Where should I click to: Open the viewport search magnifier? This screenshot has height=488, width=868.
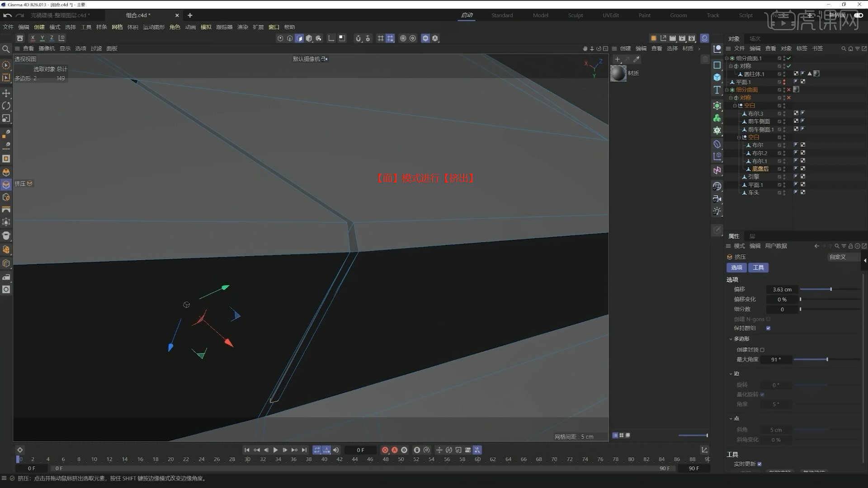click(x=6, y=49)
